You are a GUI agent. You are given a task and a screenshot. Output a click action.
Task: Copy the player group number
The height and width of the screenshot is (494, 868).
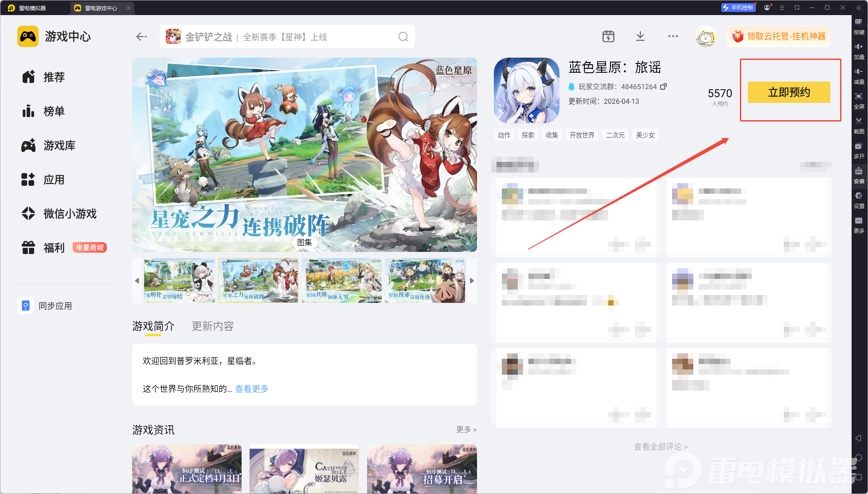(664, 86)
